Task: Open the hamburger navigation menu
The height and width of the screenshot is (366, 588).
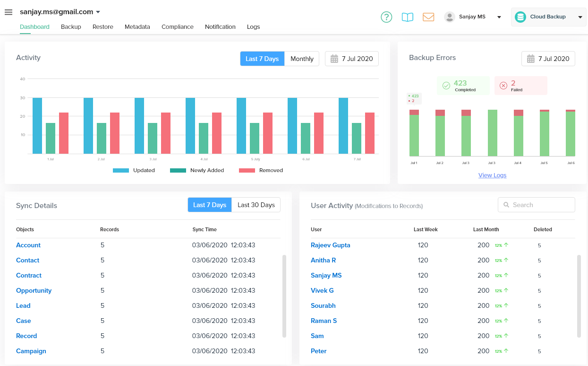Action: (9, 12)
